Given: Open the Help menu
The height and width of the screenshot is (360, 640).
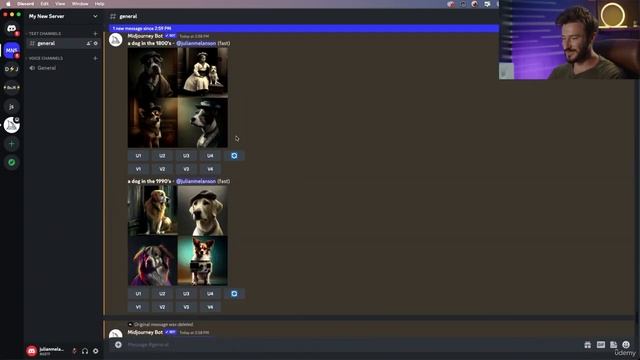Looking at the screenshot, I should (x=99, y=4).
